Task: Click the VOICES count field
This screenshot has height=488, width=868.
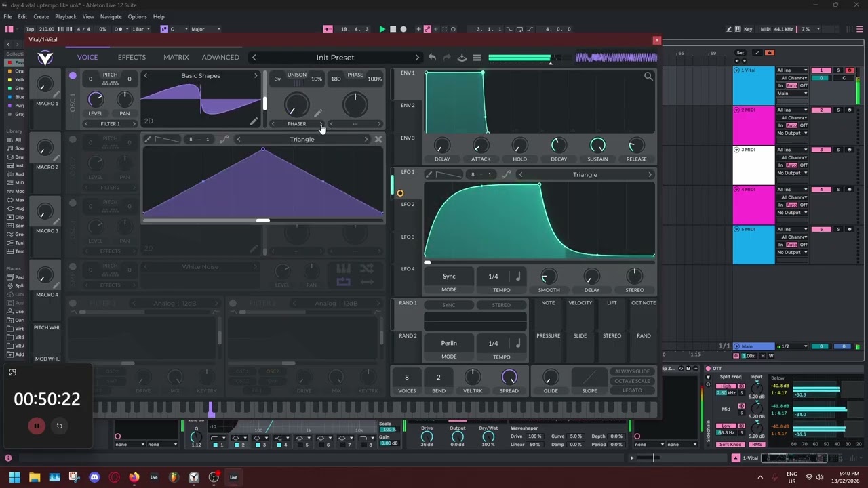Action: [407, 378]
